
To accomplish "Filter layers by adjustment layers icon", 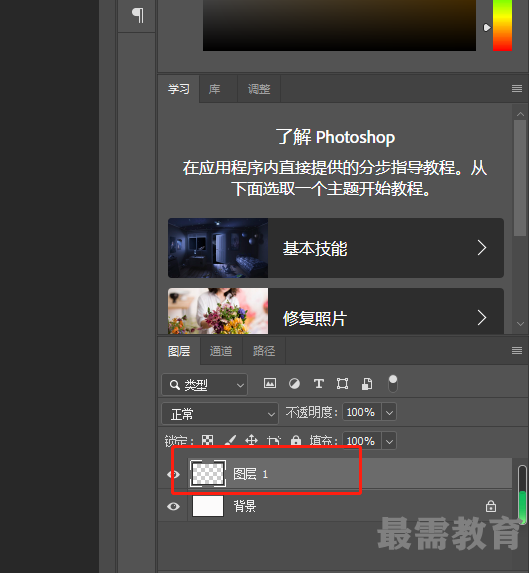I will pos(294,384).
